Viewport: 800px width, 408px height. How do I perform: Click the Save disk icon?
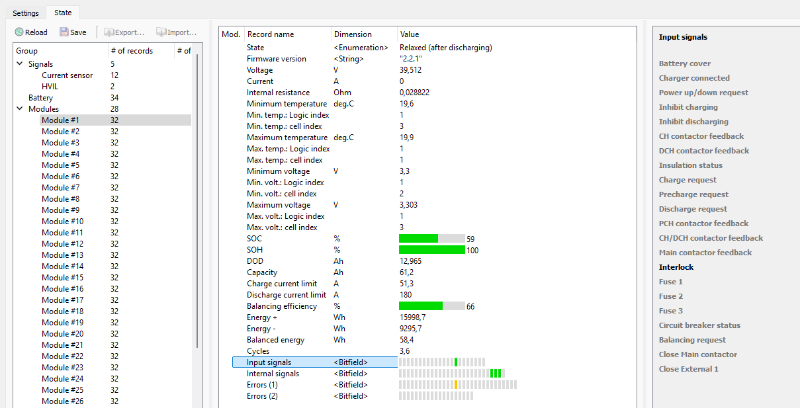(x=64, y=32)
